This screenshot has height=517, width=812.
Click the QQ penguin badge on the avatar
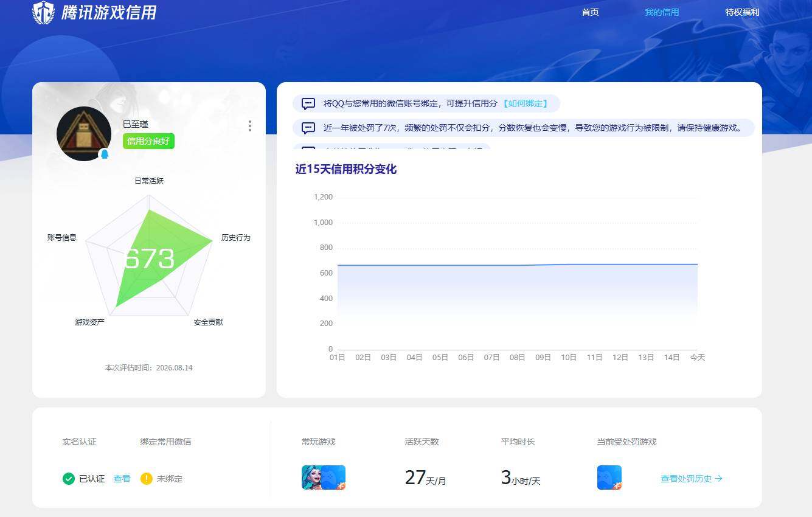pyautogui.click(x=105, y=154)
